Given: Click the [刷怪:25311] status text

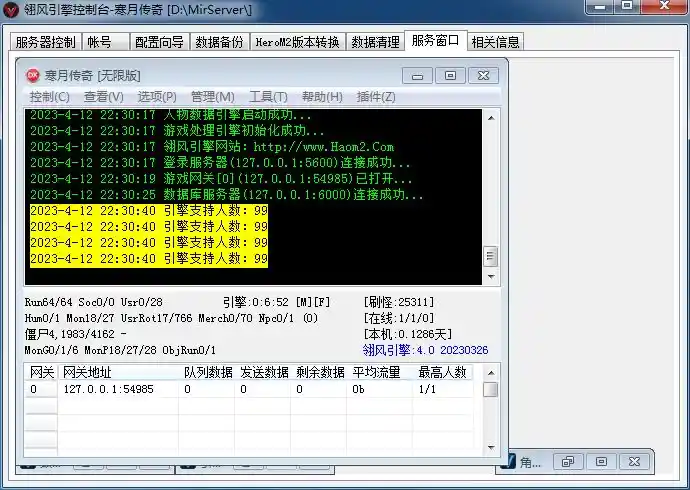Looking at the screenshot, I should [399, 302].
